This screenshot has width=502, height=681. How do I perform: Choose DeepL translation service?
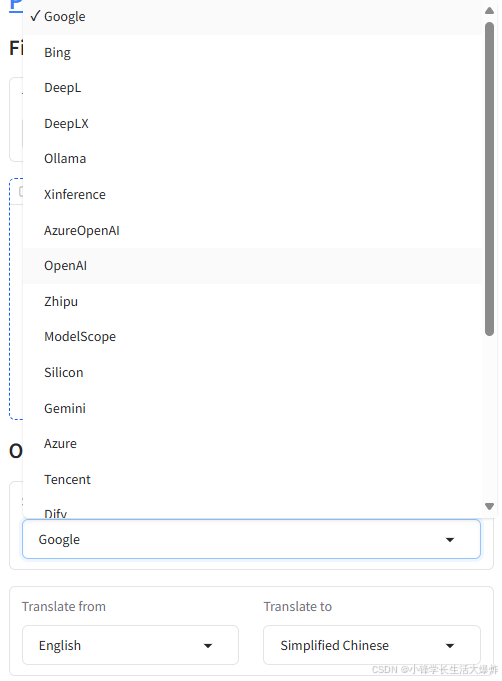point(252,88)
